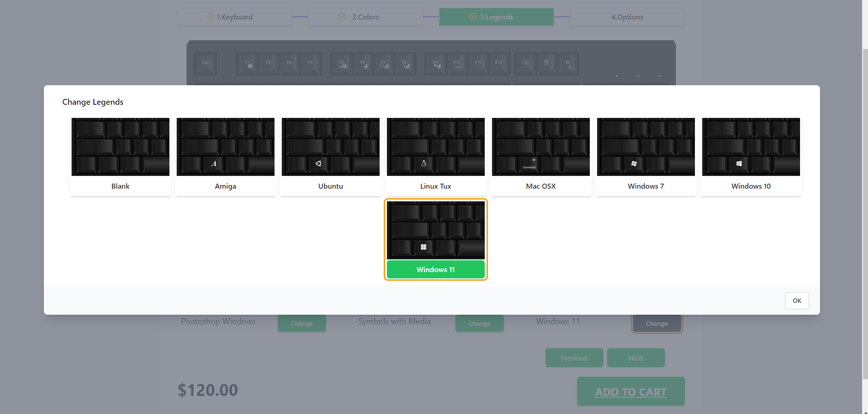Click the print screen key on preview
The image size is (868, 414).
(x=526, y=63)
